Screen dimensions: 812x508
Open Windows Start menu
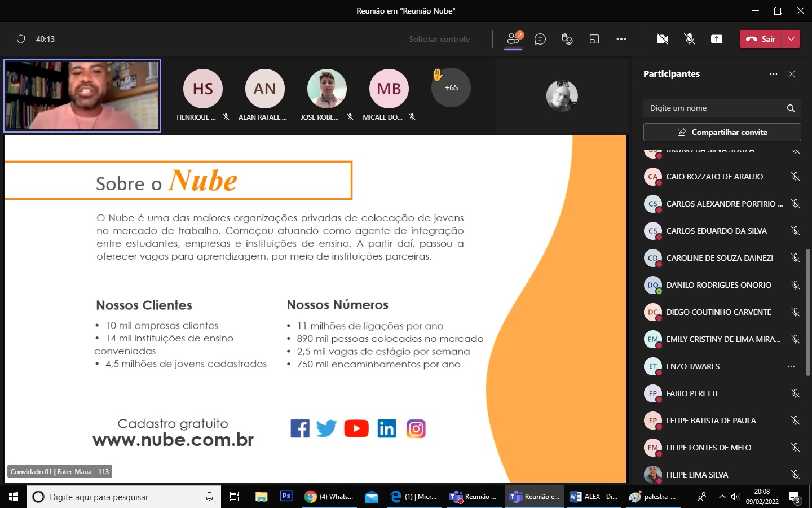[x=14, y=497]
